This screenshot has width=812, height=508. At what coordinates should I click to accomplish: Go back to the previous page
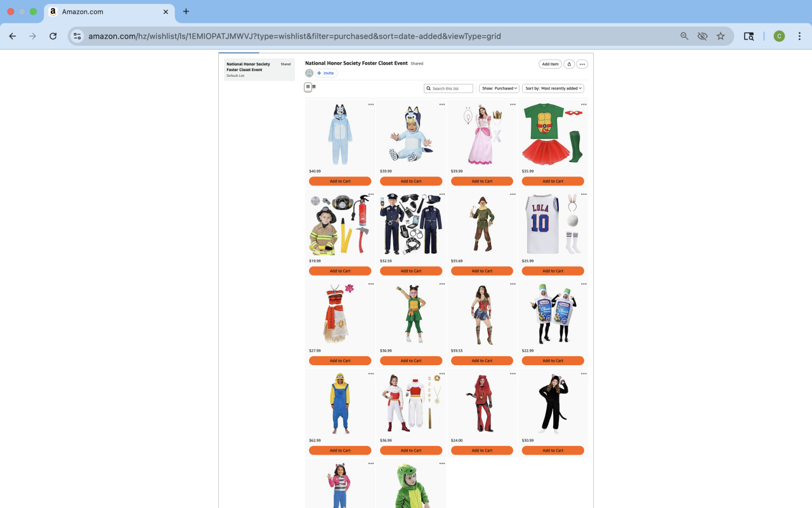[13, 36]
